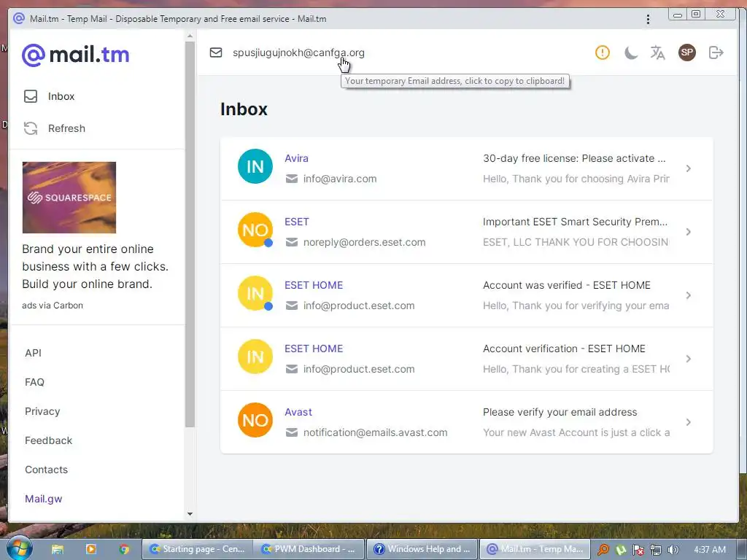Expand the Account was verified email chevron
Screen dimensions: 747x560
(689, 295)
